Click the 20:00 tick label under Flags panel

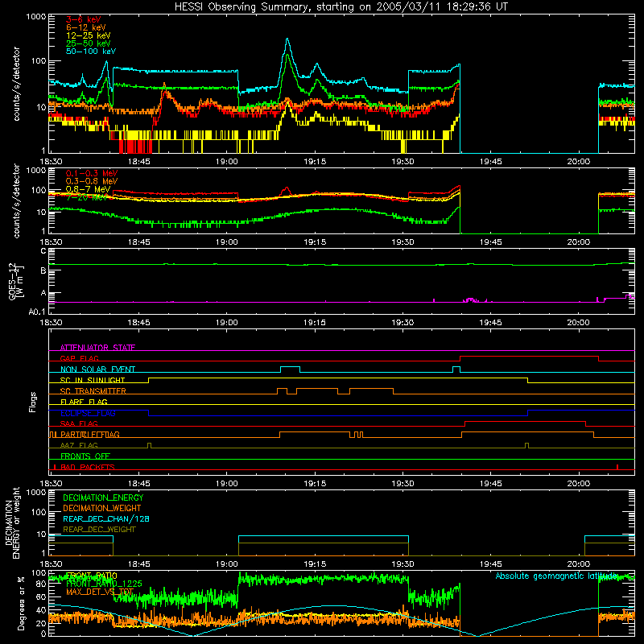(x=578, y=484)
